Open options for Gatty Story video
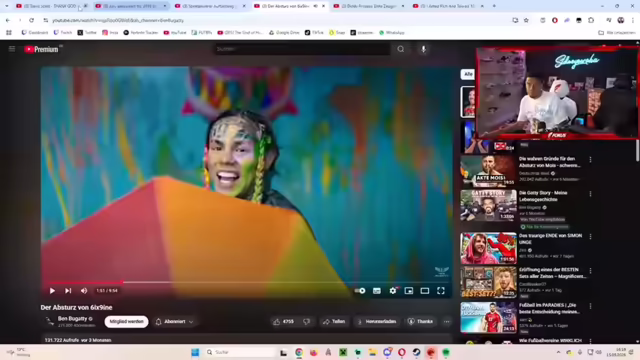This screenshot has width=640, height=360. click(590, 194)
